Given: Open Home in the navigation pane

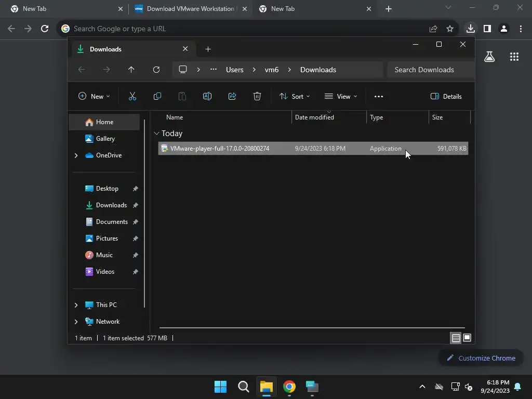Looking at the screenshot, I should [x=104, y=122].
